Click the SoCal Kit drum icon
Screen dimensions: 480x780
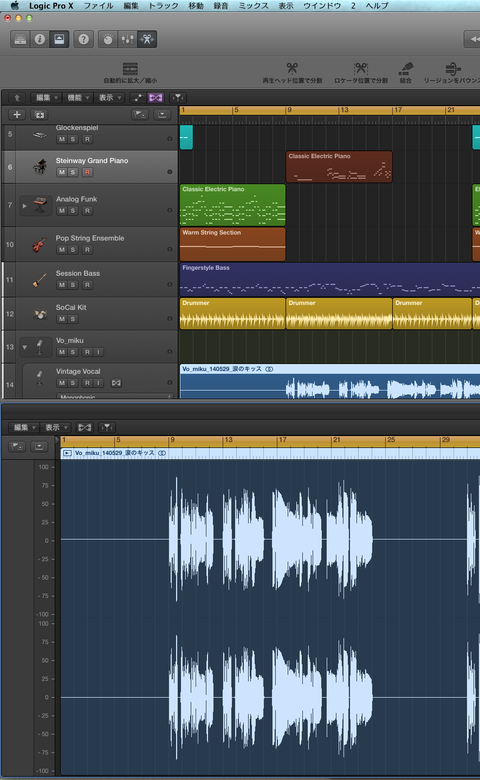point(40,314)
